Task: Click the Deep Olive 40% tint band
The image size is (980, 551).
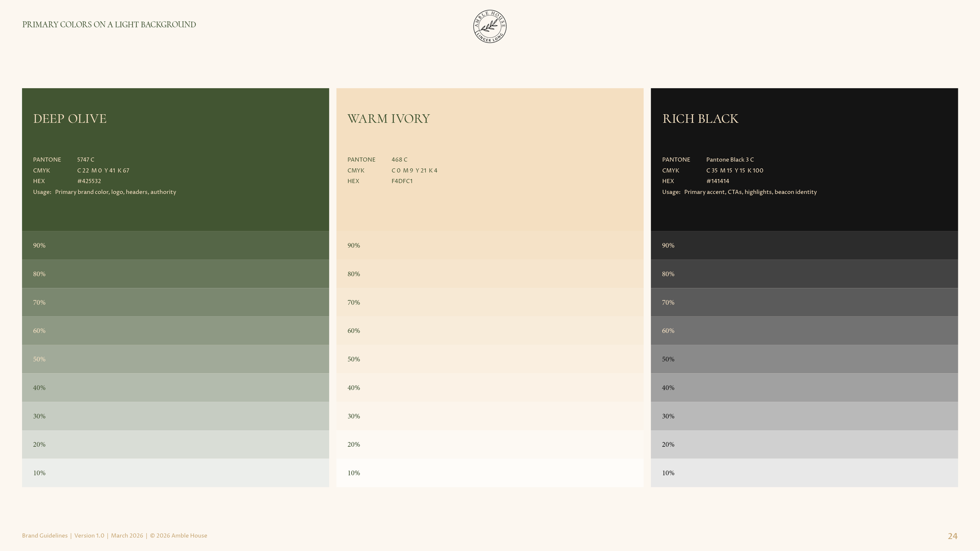Action: pyautogui.click(x=175, y=388)
